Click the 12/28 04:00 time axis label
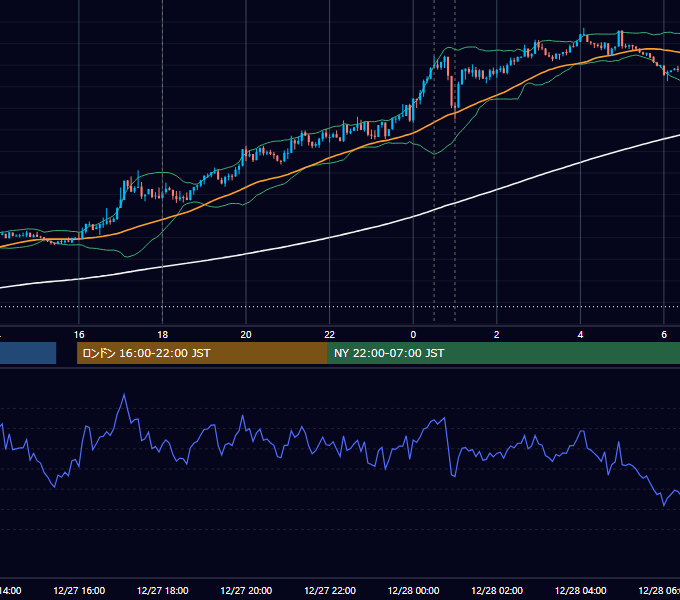Image resolution: width=680 pixels, height=600 pixels. point(581,590)
